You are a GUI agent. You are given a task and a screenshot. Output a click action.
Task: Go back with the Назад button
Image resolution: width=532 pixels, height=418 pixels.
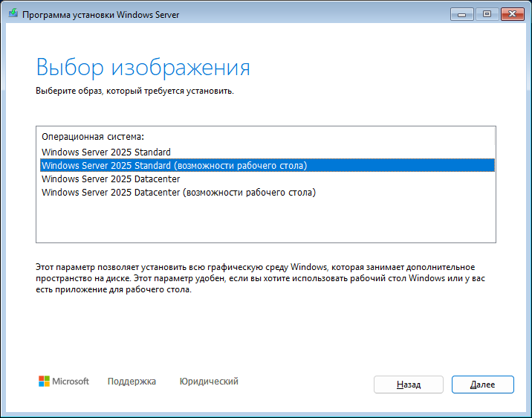click(409, 385)
